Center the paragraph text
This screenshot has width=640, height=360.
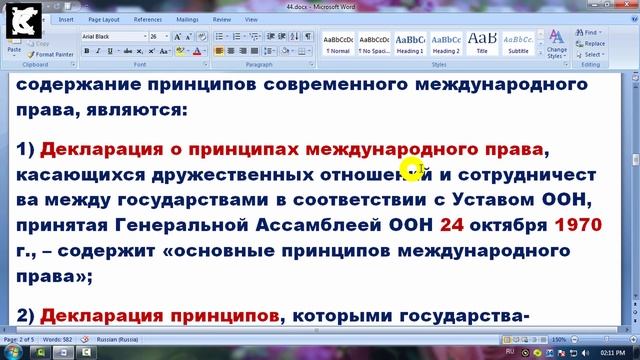[x=231, y=51]
